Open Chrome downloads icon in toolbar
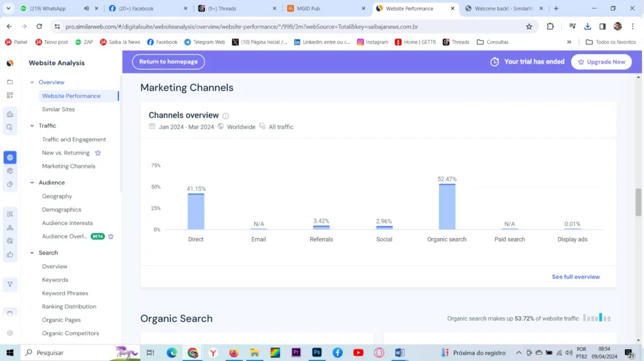644x361 pixels. click(587, 26)
